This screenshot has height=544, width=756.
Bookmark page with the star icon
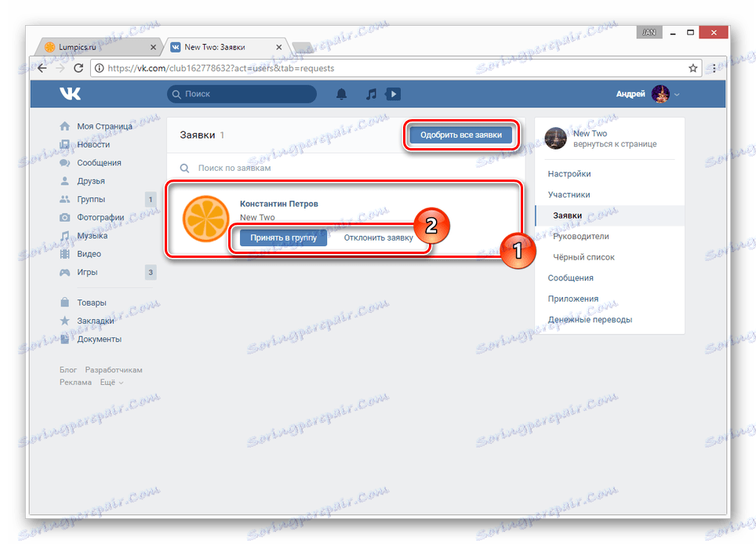click(x=692, y=68)
